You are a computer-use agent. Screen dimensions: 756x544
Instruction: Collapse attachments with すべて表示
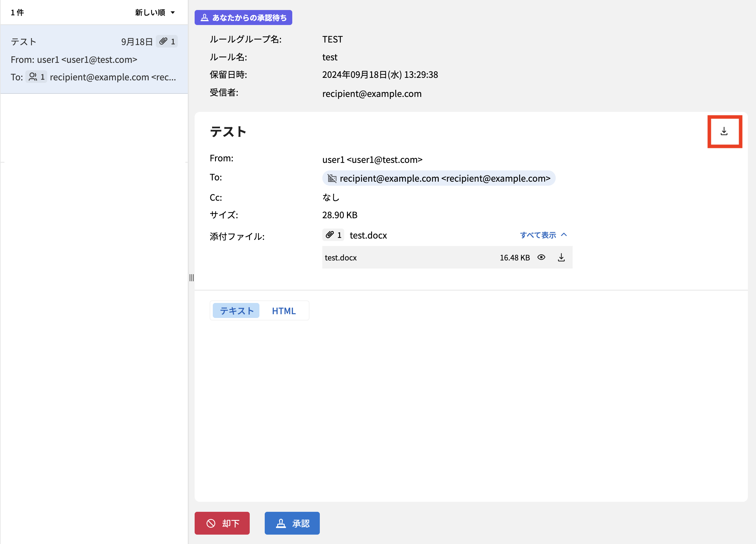click(x=543, y=235)
